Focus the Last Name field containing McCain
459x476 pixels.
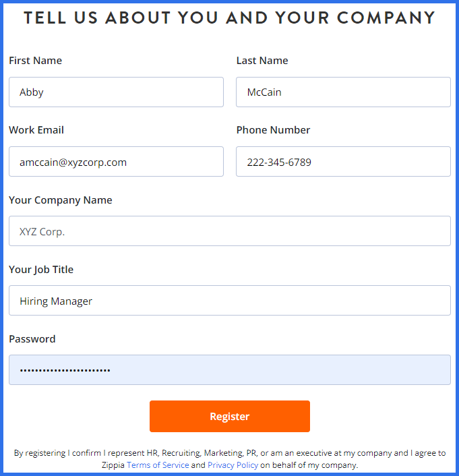coord(343,92)
